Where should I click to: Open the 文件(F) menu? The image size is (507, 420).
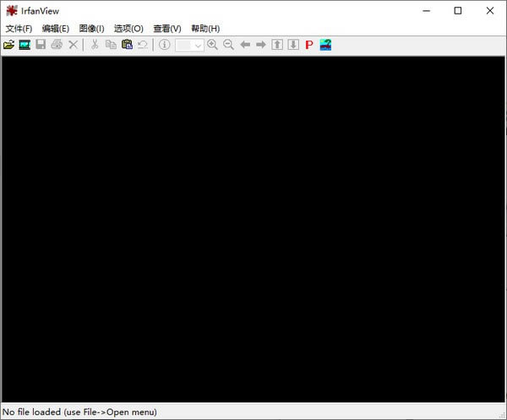(19, 29)
